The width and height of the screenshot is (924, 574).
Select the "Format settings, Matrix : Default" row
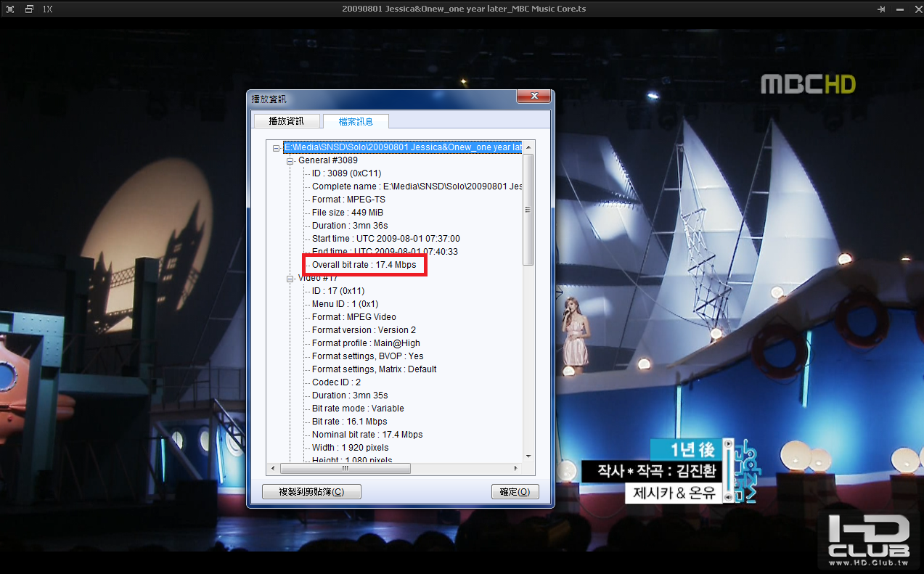click(x=375, y=369)
